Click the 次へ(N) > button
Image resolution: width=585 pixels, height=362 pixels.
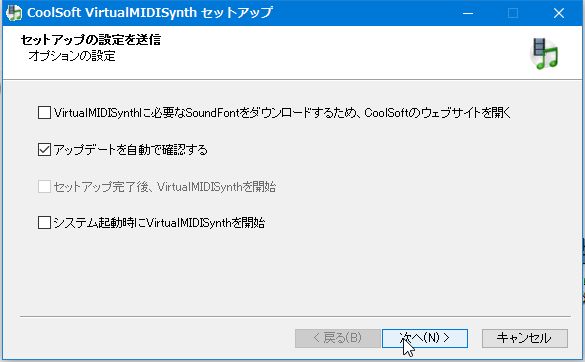coord(425,338)
